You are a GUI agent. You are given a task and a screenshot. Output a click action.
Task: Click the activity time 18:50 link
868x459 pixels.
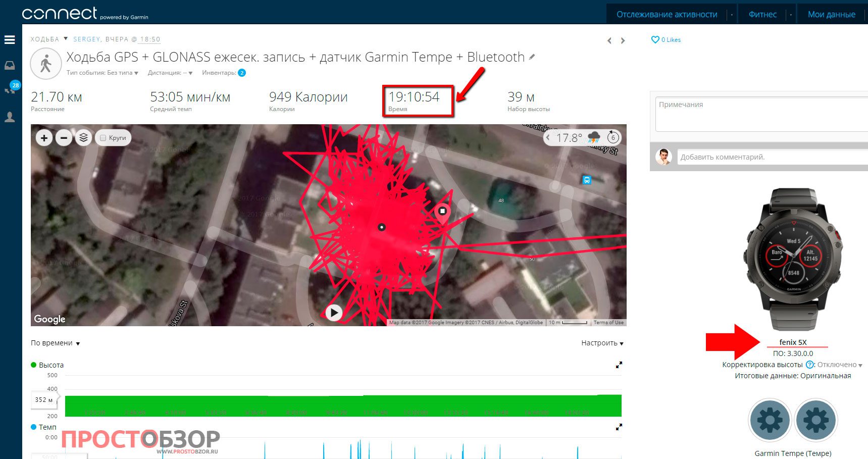150,39
